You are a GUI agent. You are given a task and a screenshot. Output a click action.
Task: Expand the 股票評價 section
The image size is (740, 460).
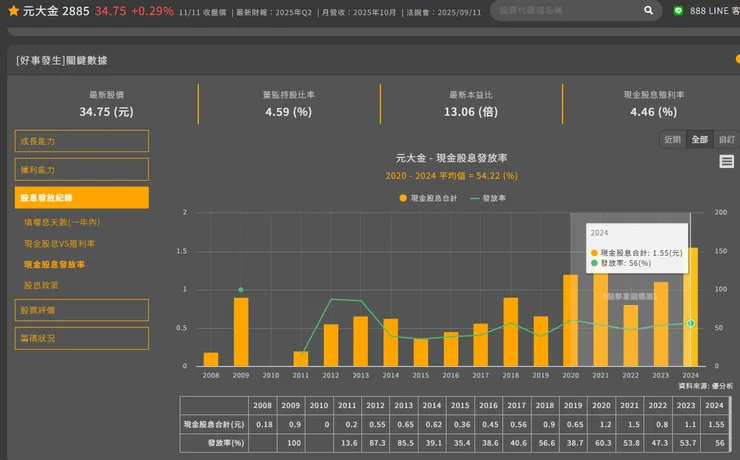82,310
